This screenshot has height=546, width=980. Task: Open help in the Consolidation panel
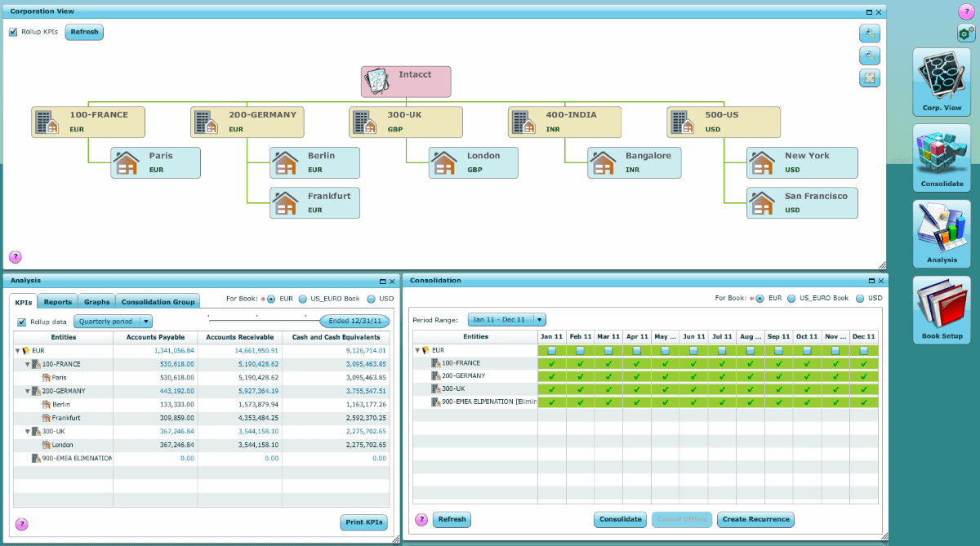[x=421, y=519]
